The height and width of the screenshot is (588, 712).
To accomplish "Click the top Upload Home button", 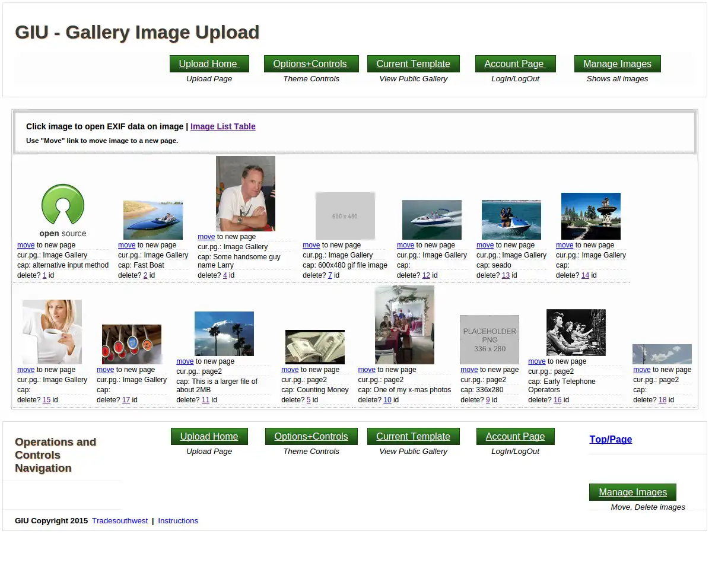I will [209, 64].
